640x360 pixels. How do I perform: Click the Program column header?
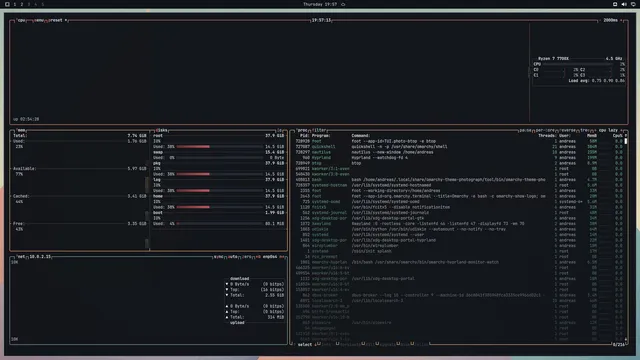pyautogui.click(x=321, y=136)
